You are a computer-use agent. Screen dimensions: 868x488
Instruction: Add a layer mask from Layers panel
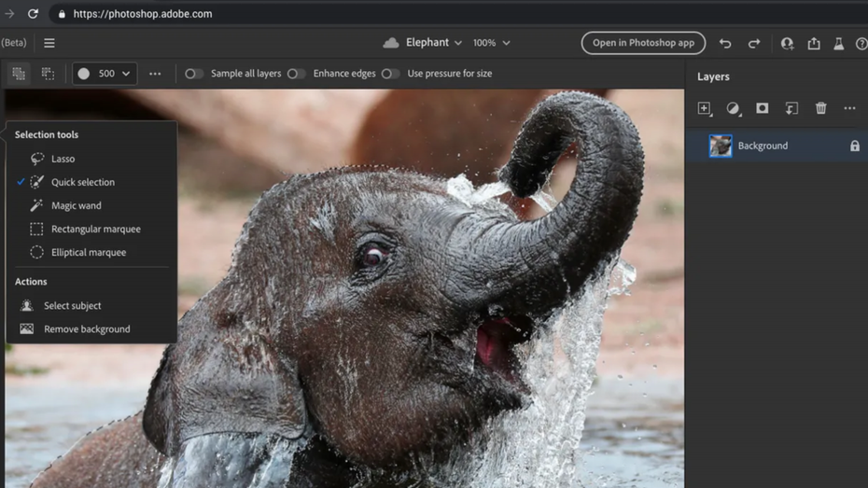763,108
